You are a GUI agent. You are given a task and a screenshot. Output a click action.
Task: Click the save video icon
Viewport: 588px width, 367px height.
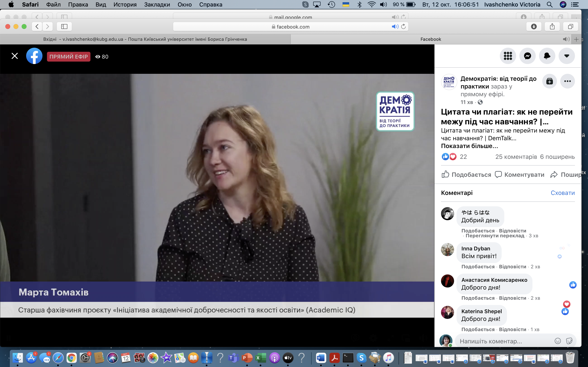pyautogui.click(x=549, y=81)
